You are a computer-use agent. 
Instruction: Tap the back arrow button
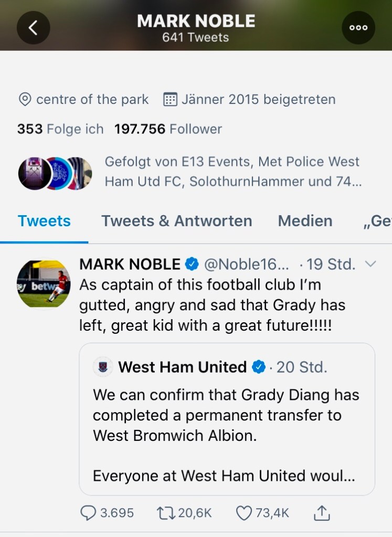33,28
